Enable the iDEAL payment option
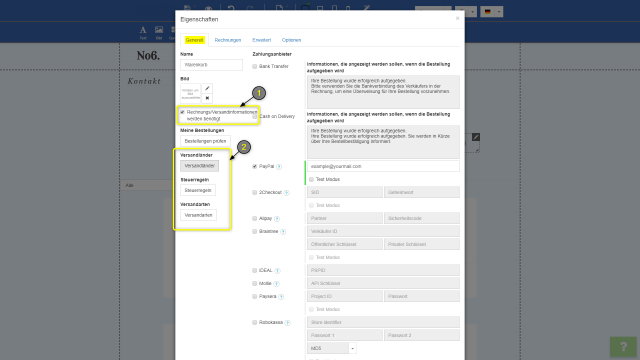 coord(254,271)
